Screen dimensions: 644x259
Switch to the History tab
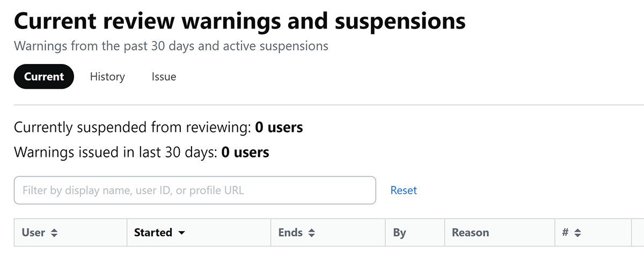coord(107,77)
